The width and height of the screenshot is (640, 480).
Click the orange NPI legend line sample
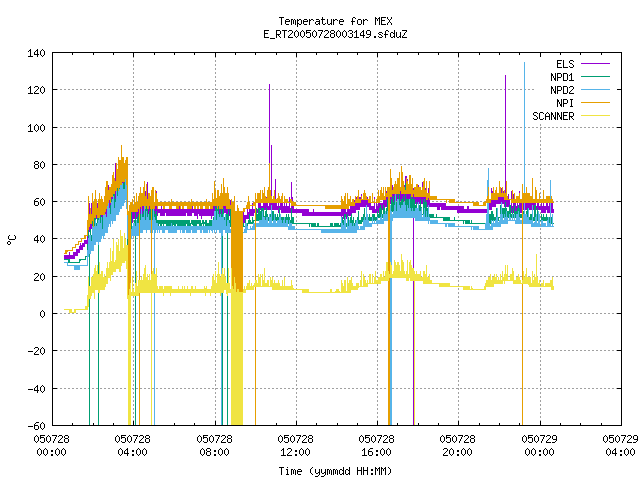tap(595, 103)
